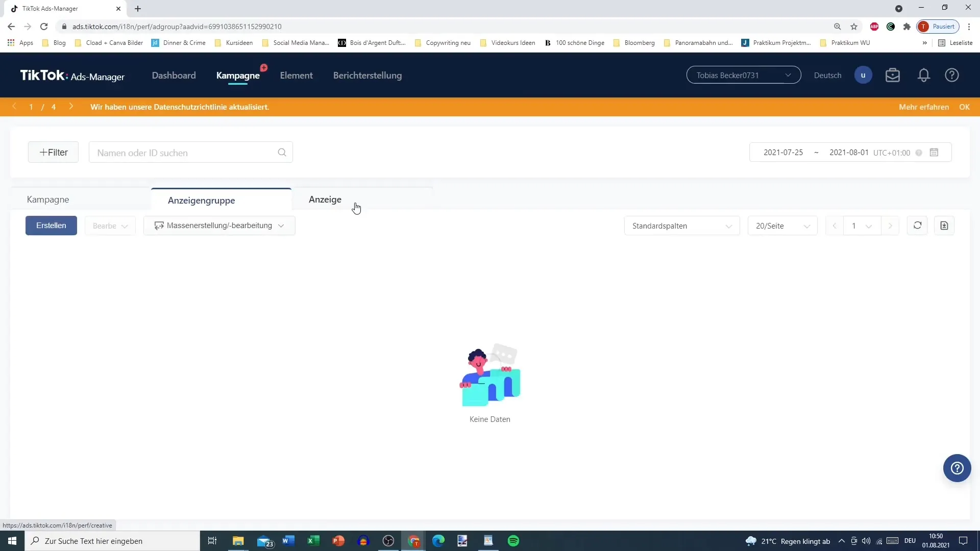Open the notifications bell
Image resolution: width=980 pixels, height=551 pixels.
924,76
